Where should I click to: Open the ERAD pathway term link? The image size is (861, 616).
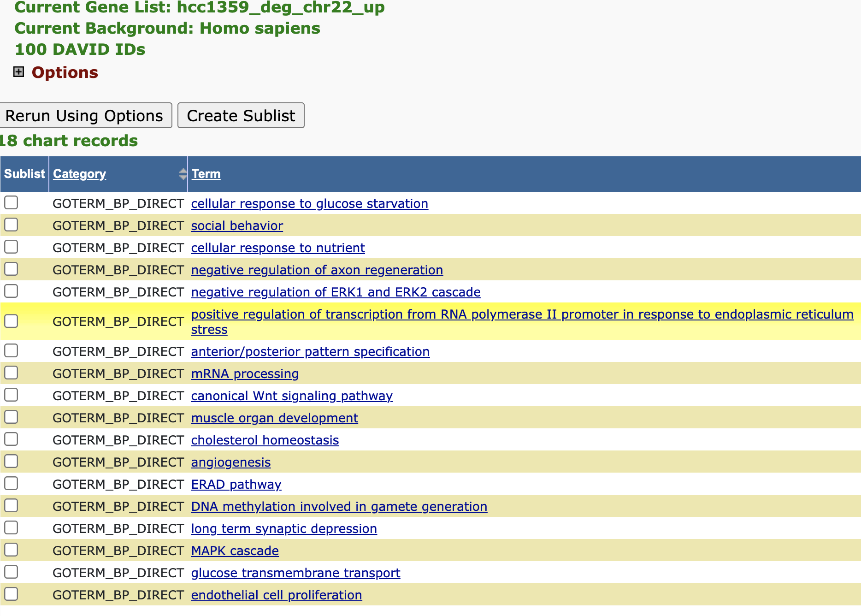click(236, 485)
